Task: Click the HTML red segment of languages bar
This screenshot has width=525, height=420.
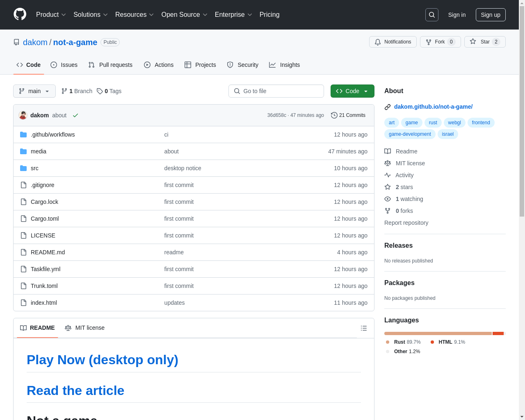Action: (498, 333)
